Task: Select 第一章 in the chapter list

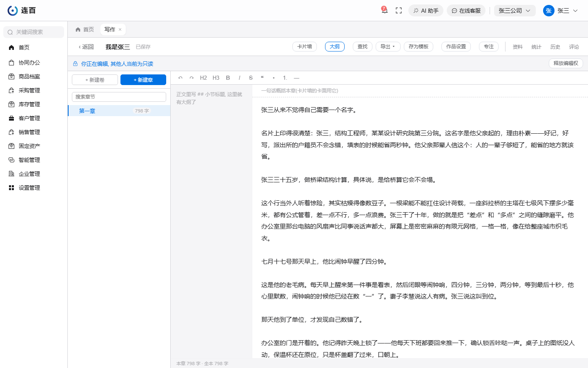Action: pos(119,111)
